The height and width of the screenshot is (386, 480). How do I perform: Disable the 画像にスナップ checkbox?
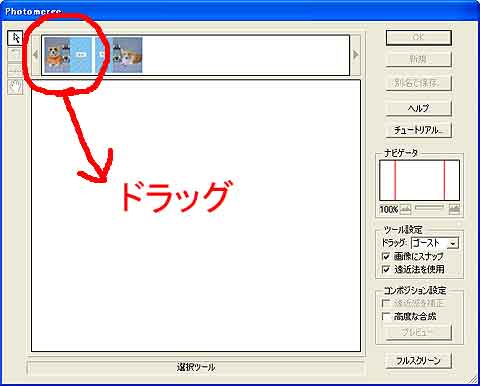(x=386, y=256)
